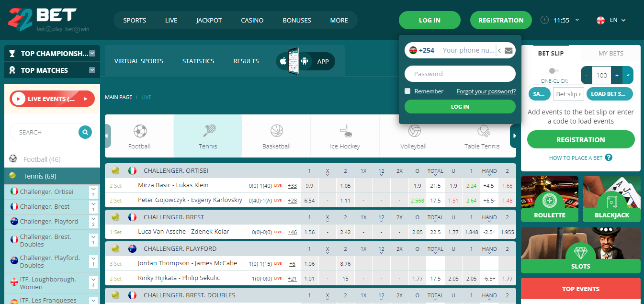Image resolution: width=644 pixels, height=304 pixels.
Task: Open the EN language dropdown
Action: pyautogui.click(x=611, y=20)
